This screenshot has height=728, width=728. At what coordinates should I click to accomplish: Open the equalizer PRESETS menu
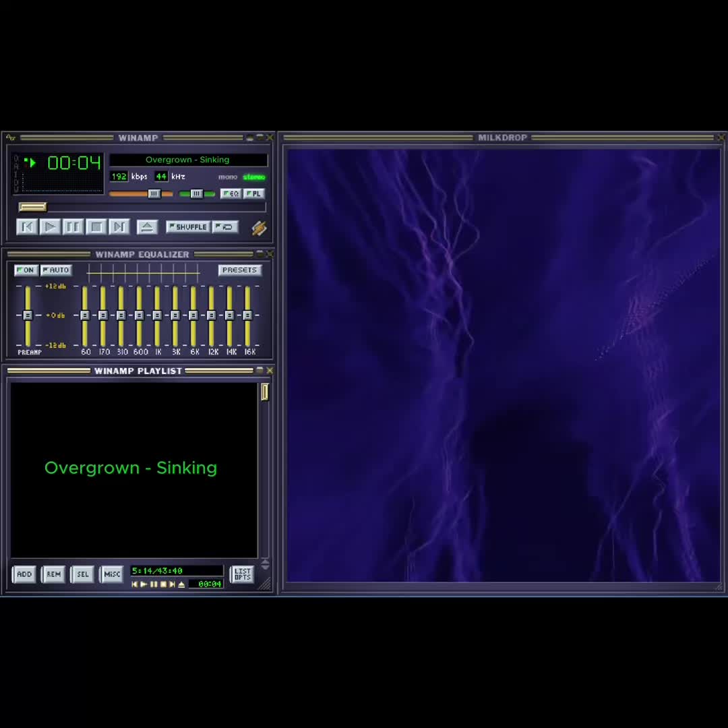point(239,270)
